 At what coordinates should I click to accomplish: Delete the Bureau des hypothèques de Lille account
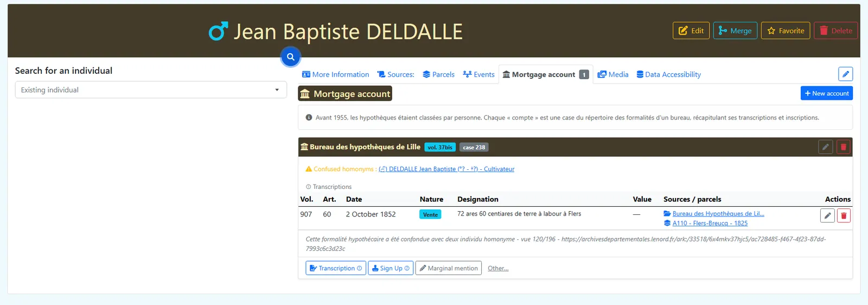[843, 147]
